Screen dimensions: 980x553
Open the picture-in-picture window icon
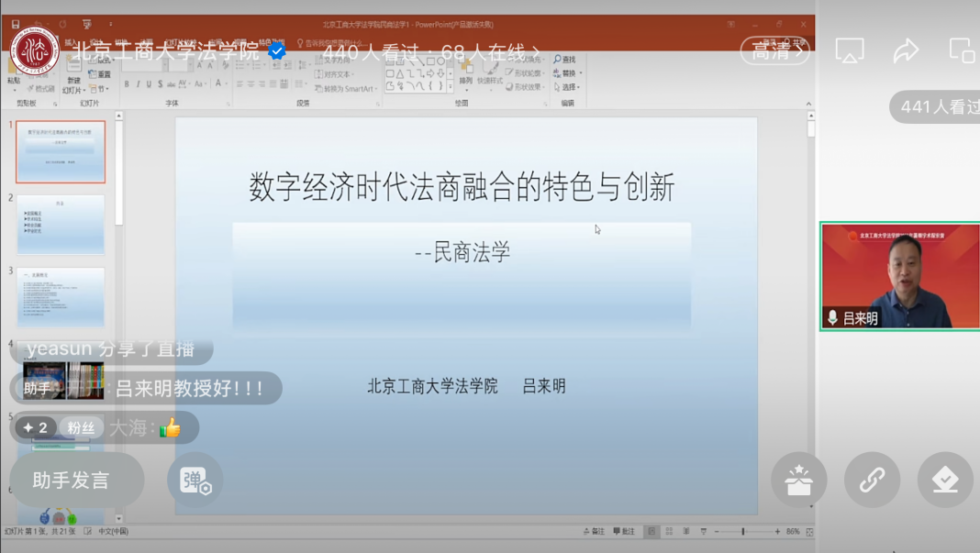(962, 51)
